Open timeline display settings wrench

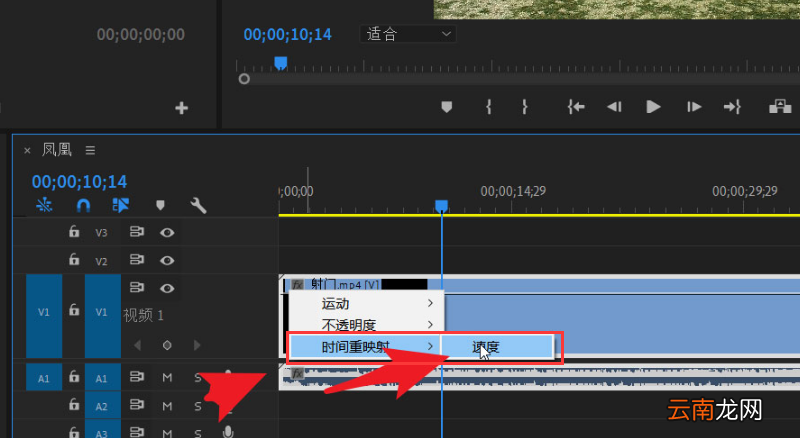[x=198, y=205]
